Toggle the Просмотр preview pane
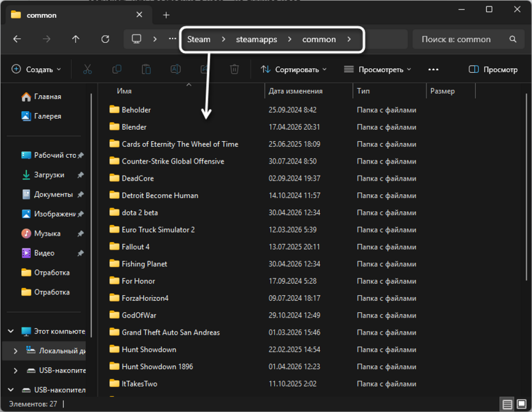The image size is (532, 412). (493, 70)
